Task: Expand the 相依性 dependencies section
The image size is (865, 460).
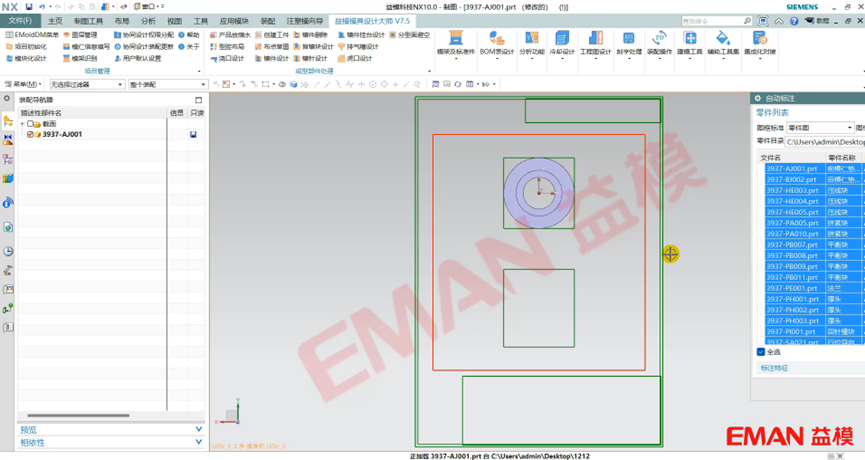Action: pyautogui.click(x=110, y=442)
